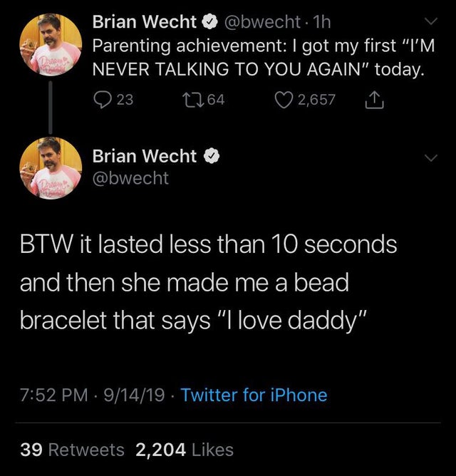456x476 pixels.
Task: Open the Twitter for iPhone link
Action: tap(254, 394)
